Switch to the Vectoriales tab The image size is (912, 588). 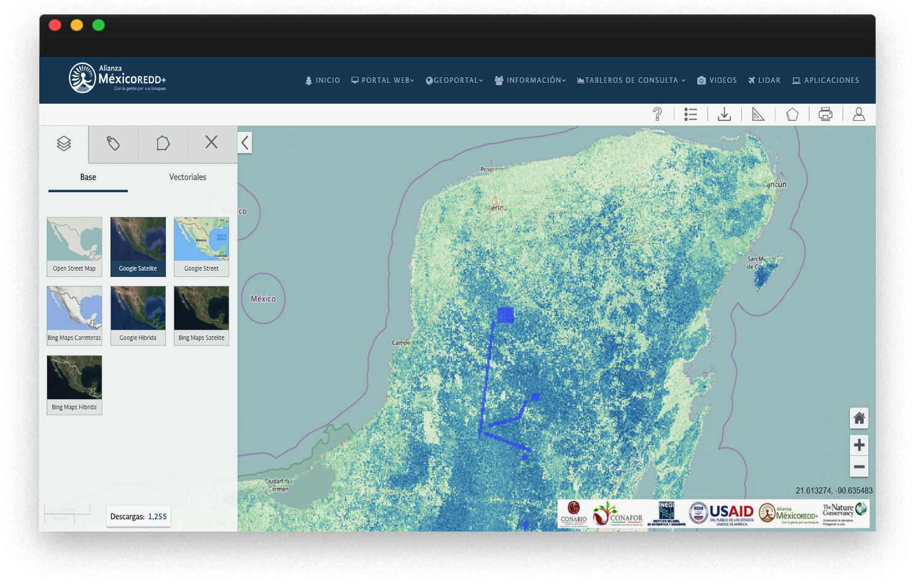coord(187,177)
